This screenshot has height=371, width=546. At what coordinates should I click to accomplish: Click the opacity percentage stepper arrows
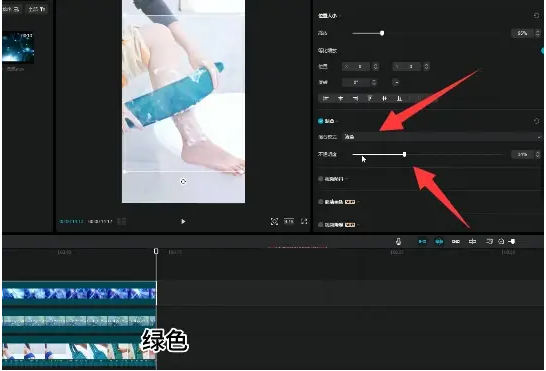point(538,154)
